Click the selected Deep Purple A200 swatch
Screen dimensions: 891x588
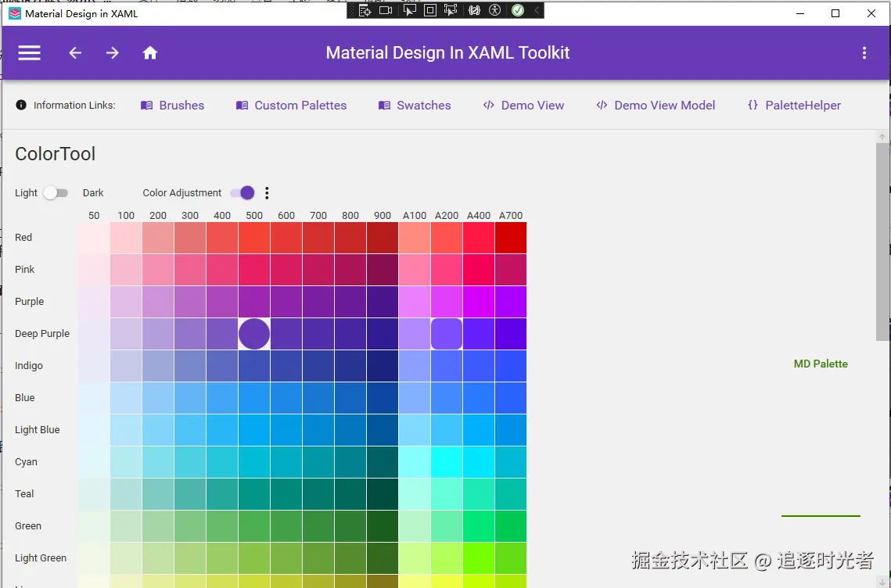coord(447,334)
